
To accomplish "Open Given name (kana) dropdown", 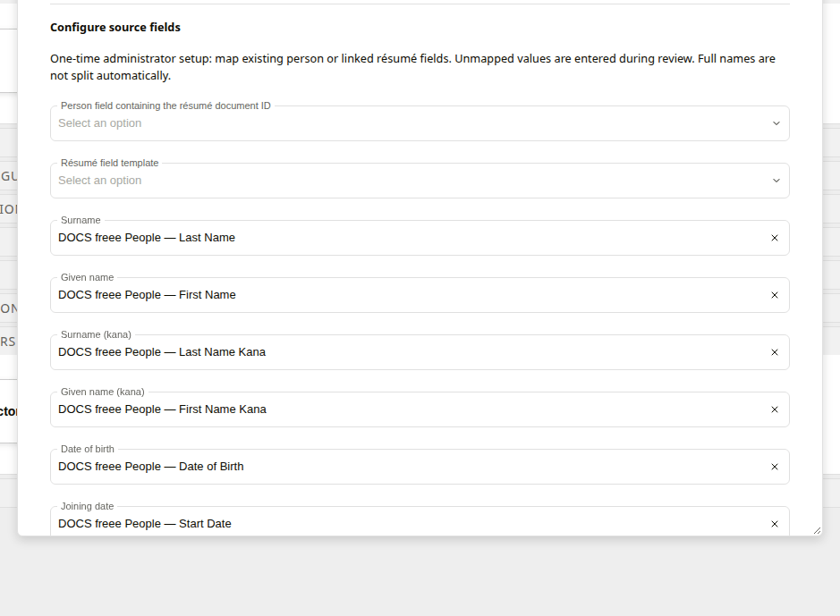I will (x=420, y=409).
